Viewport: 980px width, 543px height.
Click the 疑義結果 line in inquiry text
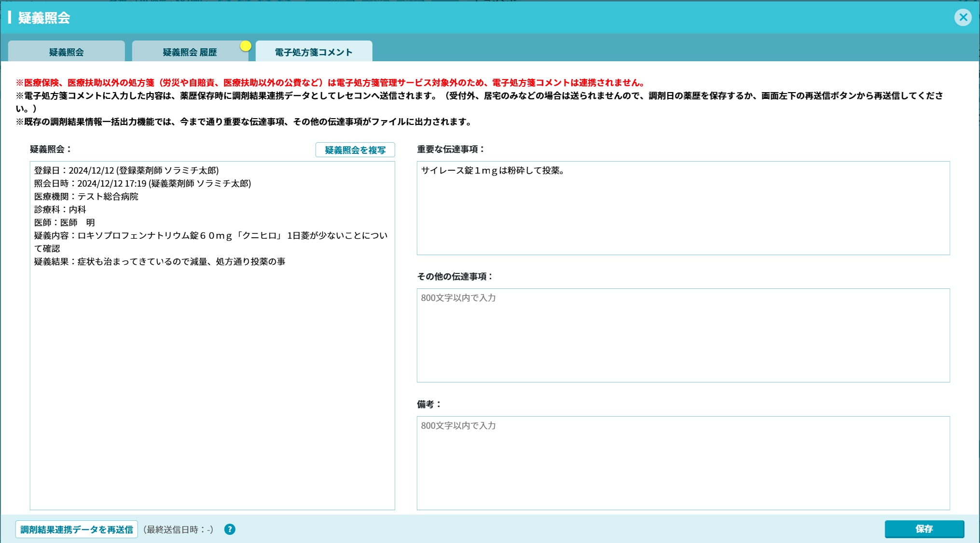(159, 261)
